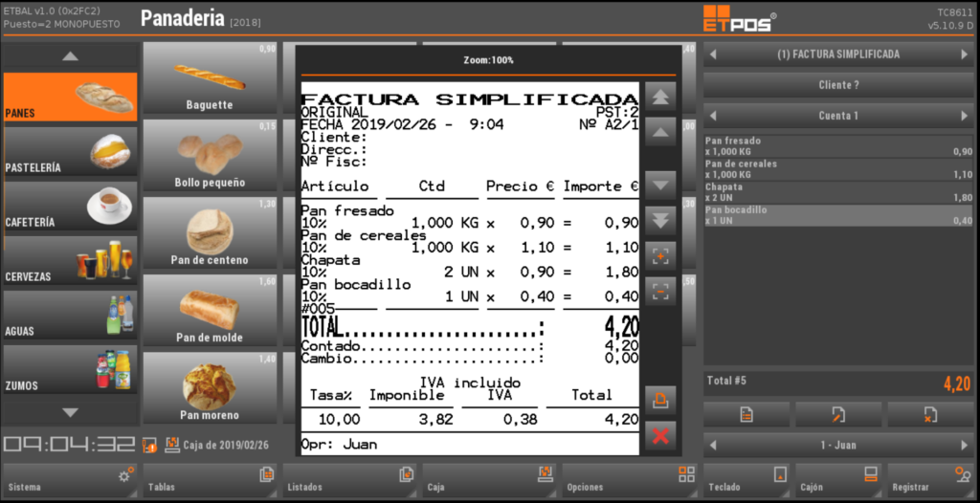Click the Cuenta 1 label
The width and height of the screenshot is (980, 503).
[838, 116]
